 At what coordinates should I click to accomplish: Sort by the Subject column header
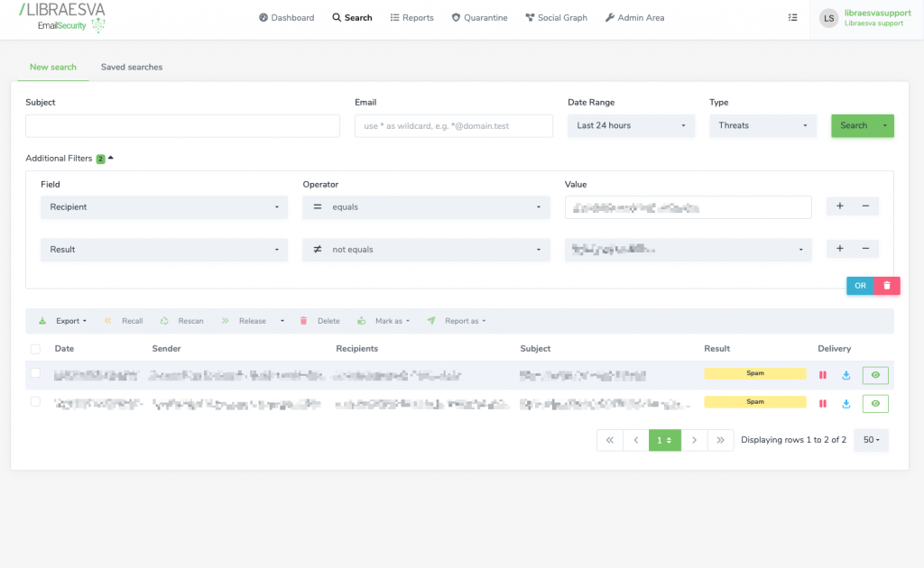535,348
